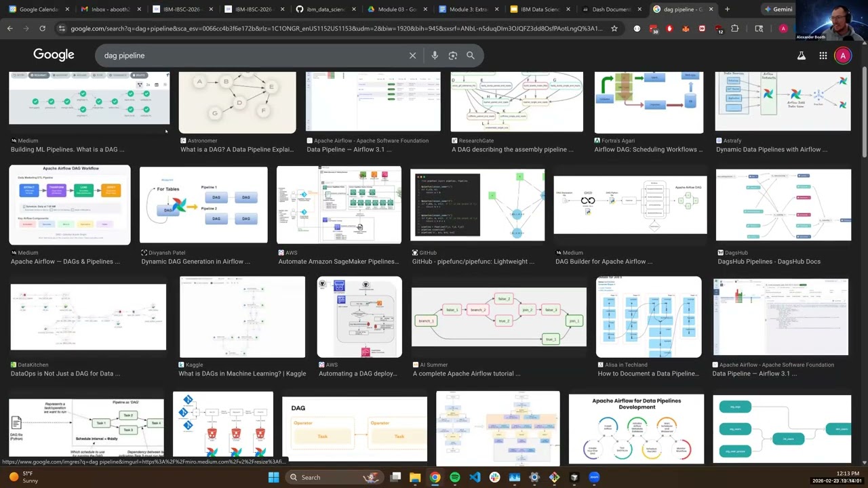868x488 pixels.
Task: Open the 'For Tables' Pipeline 1 thumbnail
Action: pos(203,205)
